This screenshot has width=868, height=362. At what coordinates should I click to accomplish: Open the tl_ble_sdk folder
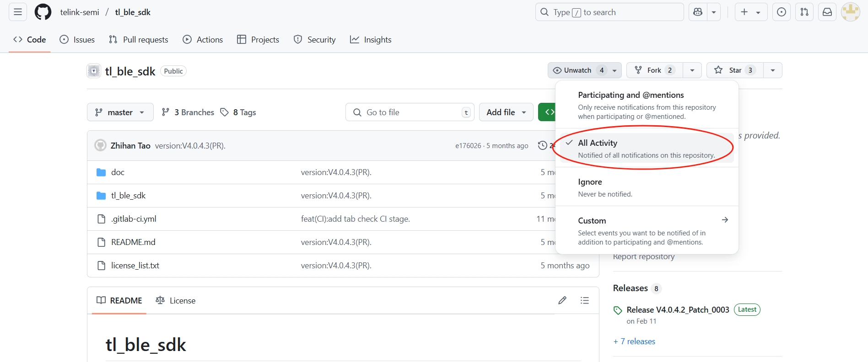tap(128, 196)
